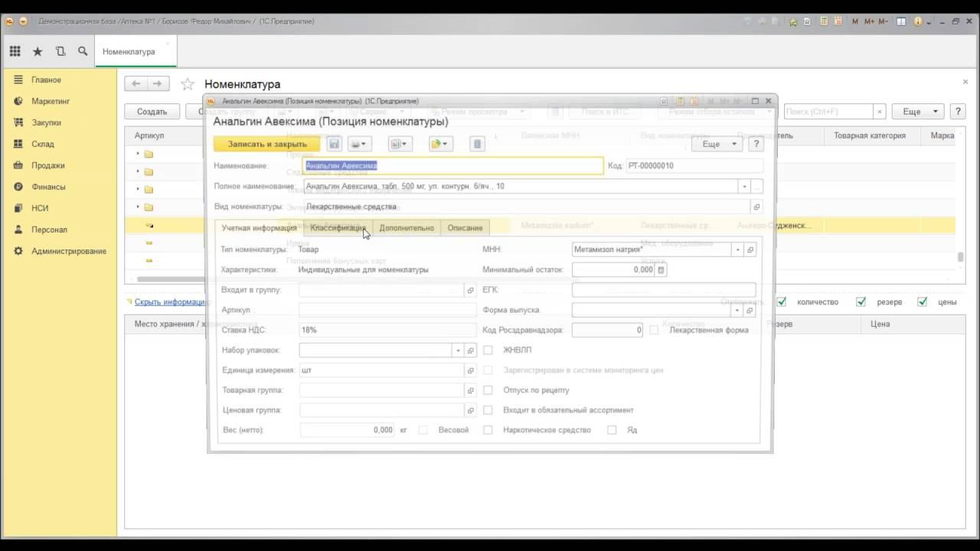Click the Создать button in list

click(152, 112)
